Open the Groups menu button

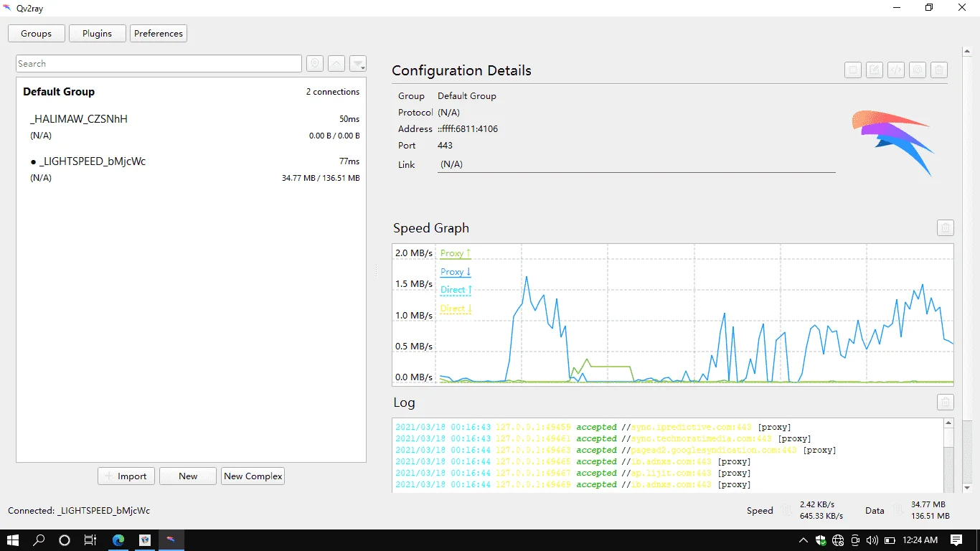click(36, 34)
